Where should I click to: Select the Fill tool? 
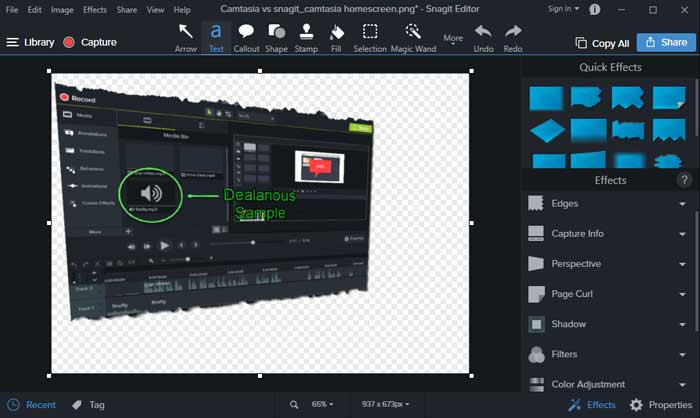point(336,38)
